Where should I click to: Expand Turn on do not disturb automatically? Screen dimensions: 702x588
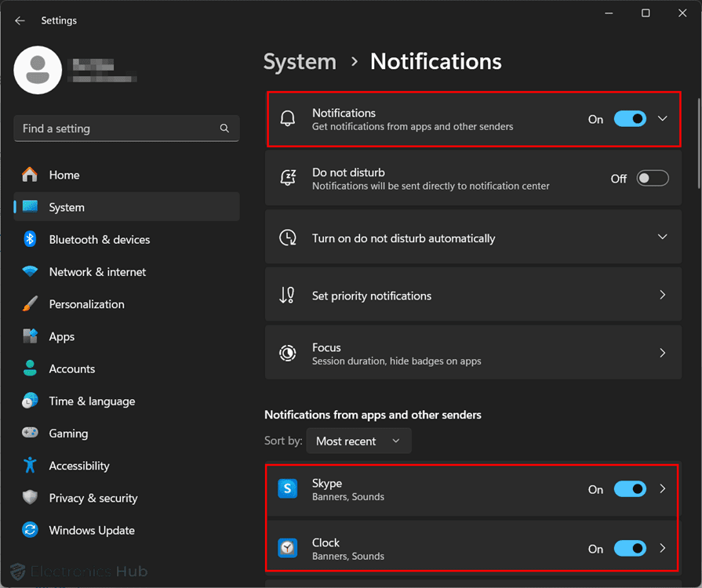pyautogui.click(x=661, y=237)
